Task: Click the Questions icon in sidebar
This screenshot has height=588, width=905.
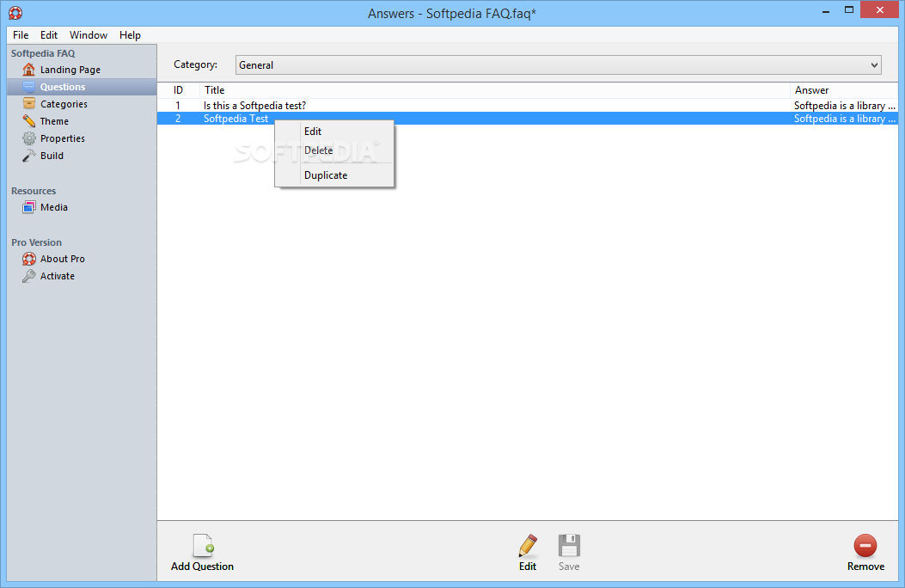Action: pyautogui.click(x=29, y=87)
